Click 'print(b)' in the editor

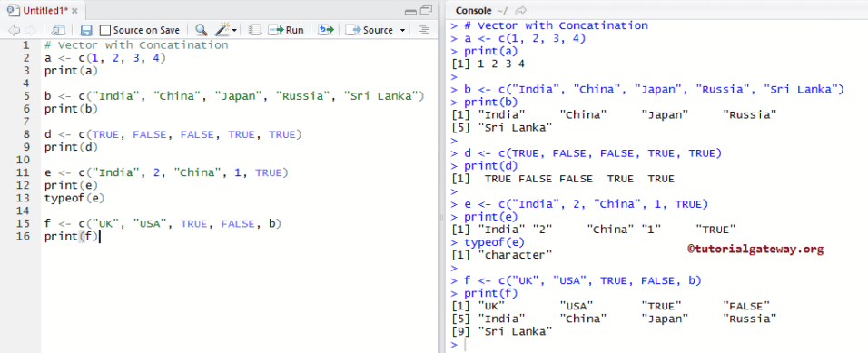(x=71, y=109)
